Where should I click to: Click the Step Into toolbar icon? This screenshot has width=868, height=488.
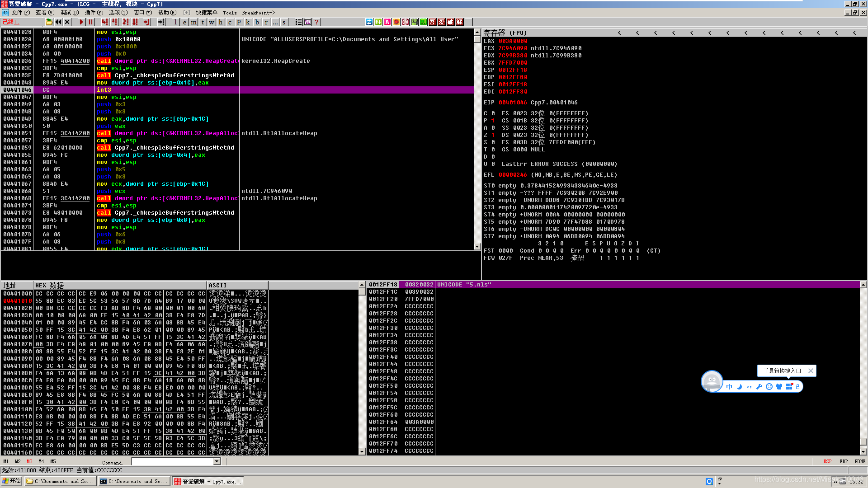(x=105, y=22)
